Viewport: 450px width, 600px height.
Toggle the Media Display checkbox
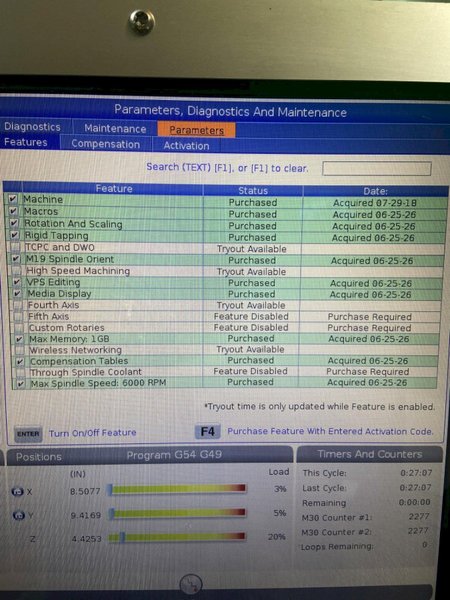[x=17, y=293]
